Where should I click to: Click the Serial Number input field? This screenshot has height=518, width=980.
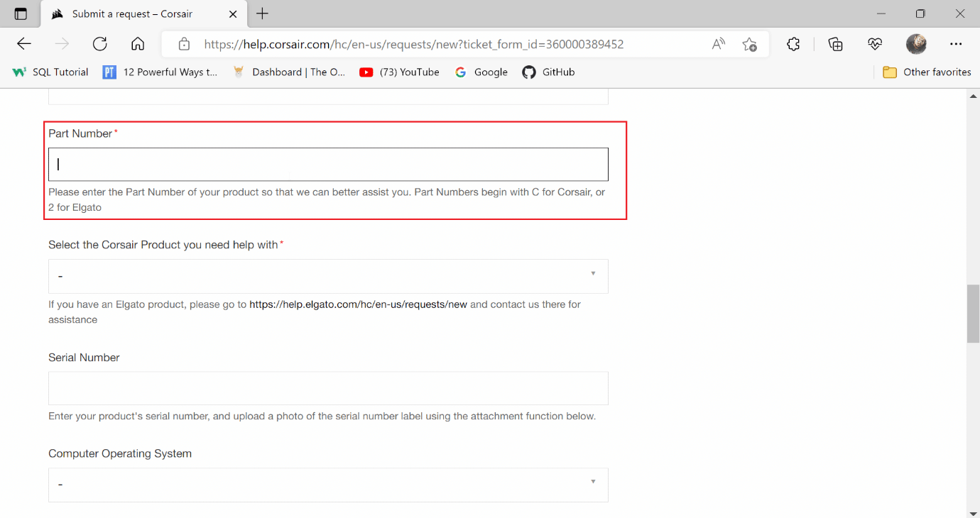[328, 388]
